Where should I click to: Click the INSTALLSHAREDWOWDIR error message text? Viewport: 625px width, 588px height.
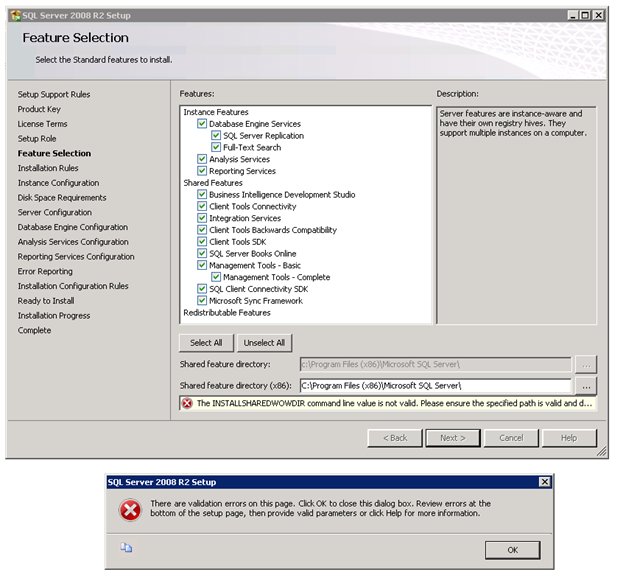point(394,403)
